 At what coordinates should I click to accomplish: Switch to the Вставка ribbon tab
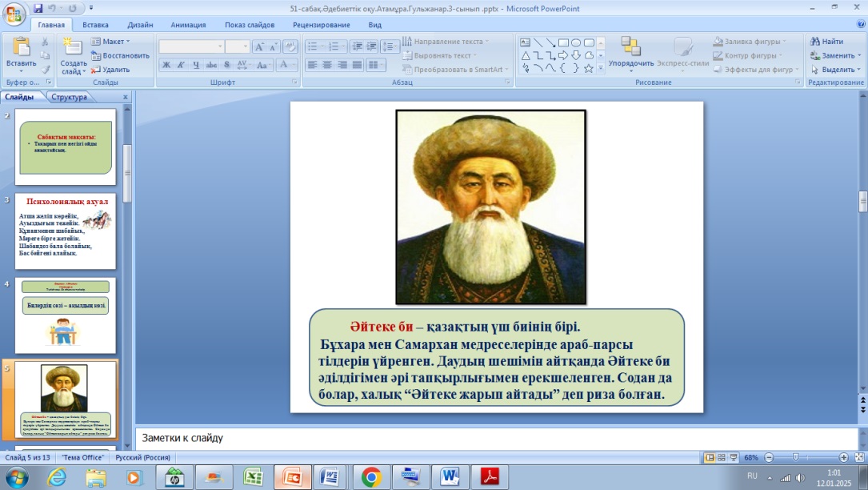(x=95, y=25)
